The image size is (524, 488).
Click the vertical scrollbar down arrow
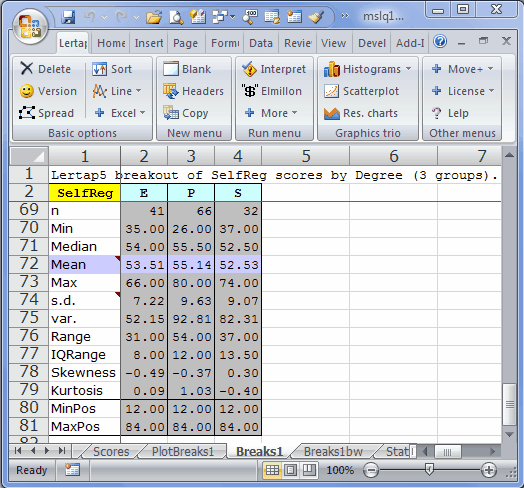pyautogui.click(x=509, y=435)
